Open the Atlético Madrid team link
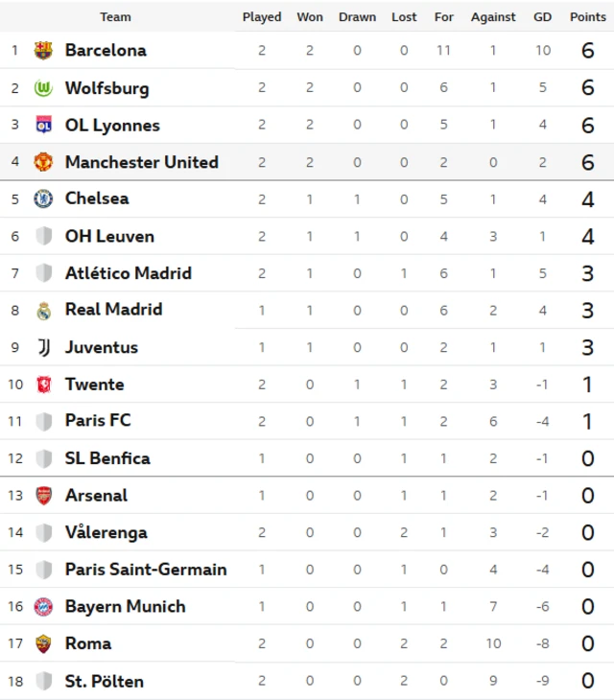Viewport: 614px width, 700px height. click(128, 273)
